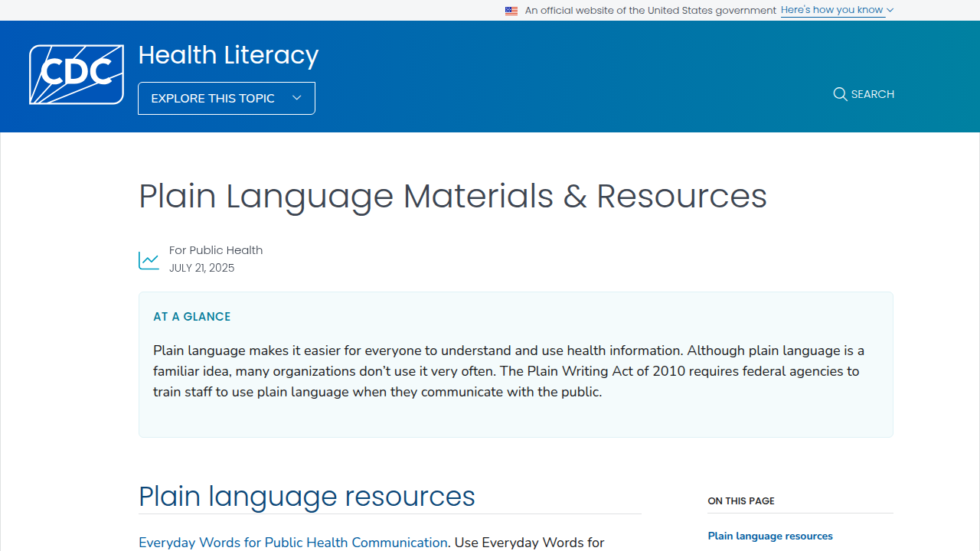Click the US flag icon

pyautogui.click(x=511, y=11)
